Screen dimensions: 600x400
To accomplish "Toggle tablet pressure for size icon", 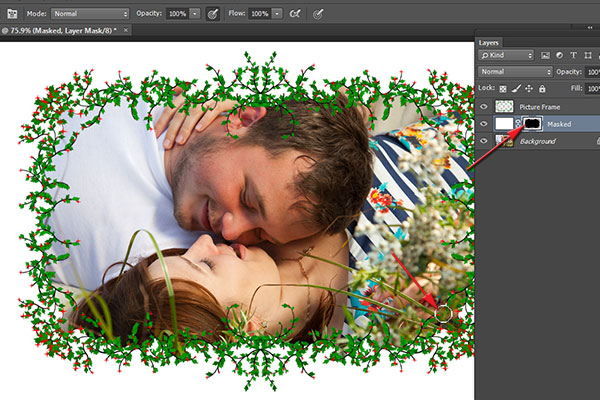I will coord(318,14).
